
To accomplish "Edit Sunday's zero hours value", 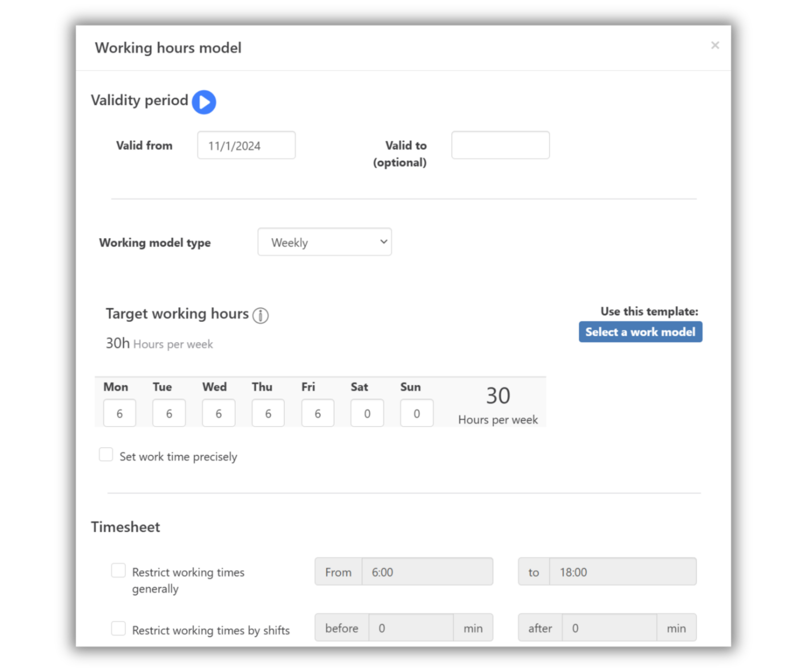I will coord(417,413).
